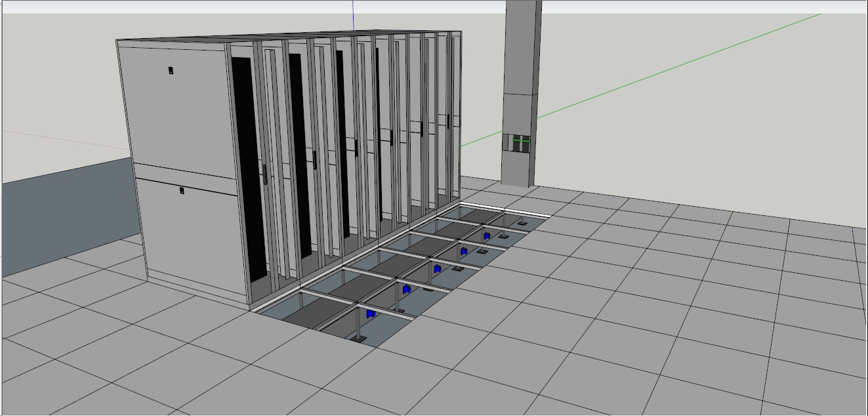Image resolution: width=868 pixels, height=416 pixels.
Task: Select the lower lock on rack side panel
Action: [x=182, y=191]
